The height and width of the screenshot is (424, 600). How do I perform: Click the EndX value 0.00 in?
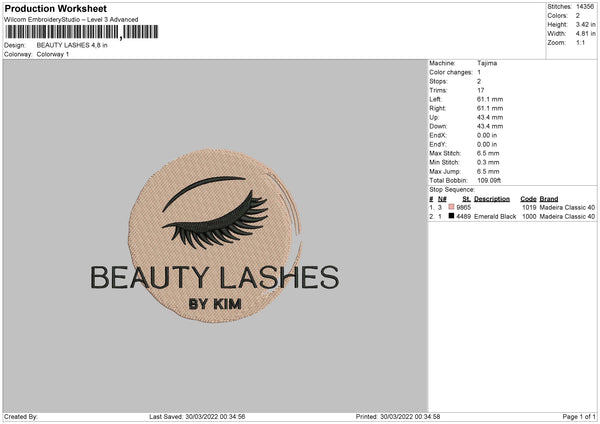click(x=487, y=135)
